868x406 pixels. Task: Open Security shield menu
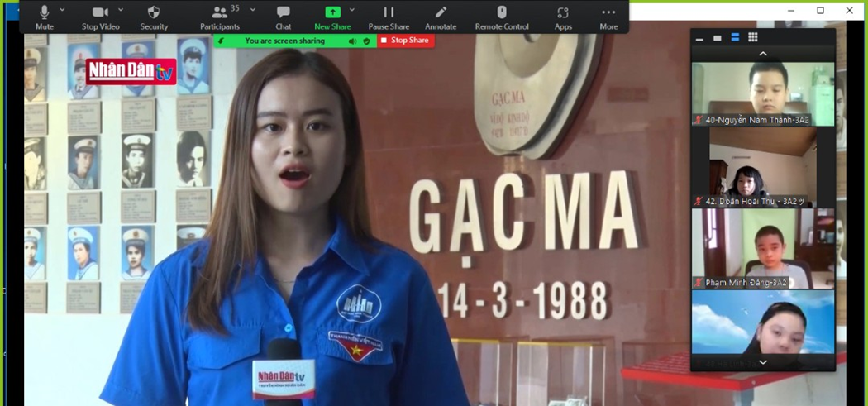point(154,17)
